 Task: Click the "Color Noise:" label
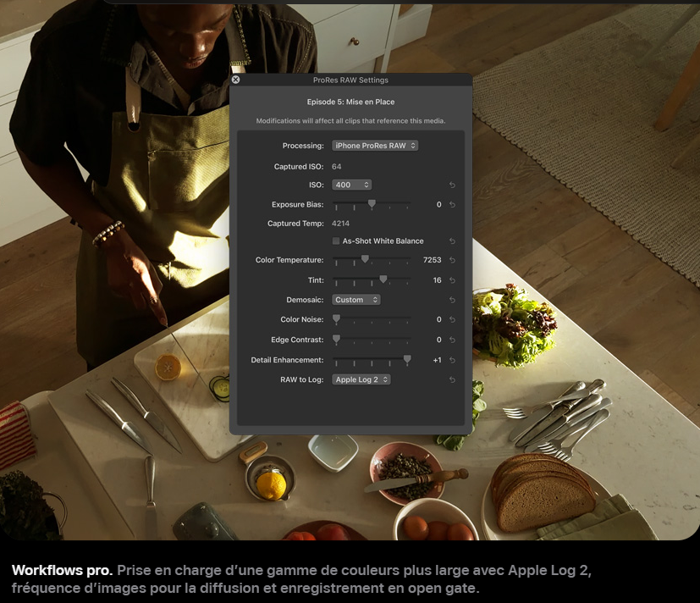tap(302, 319)
